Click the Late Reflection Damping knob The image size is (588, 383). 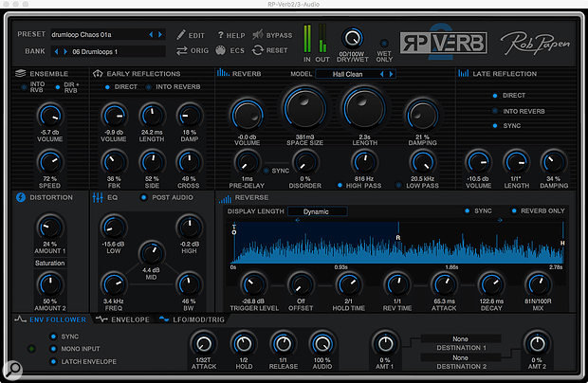pyautogui.click(x=553, y=162)
